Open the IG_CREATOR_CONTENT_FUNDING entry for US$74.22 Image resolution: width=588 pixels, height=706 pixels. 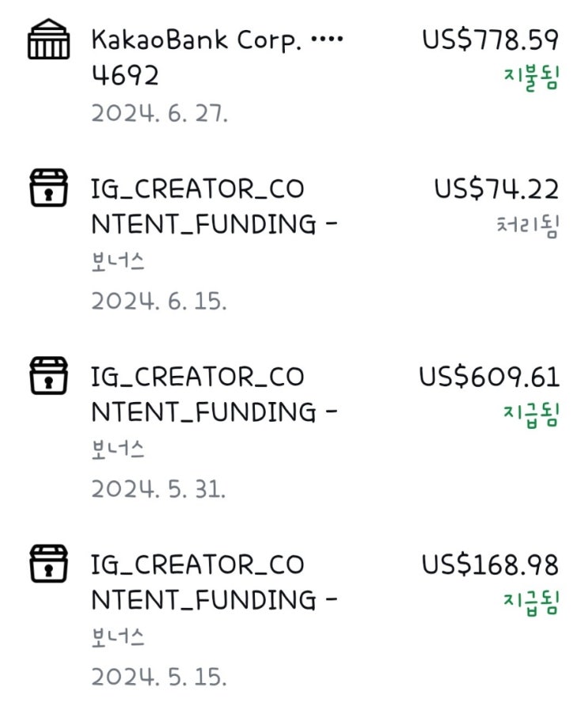(214, 207)
